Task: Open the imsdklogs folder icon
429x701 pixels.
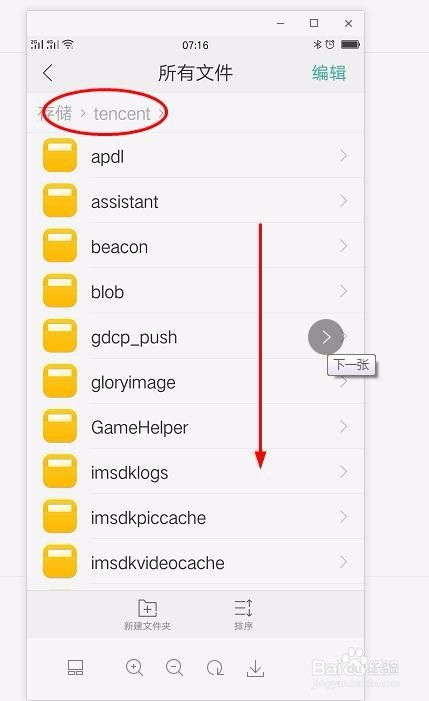Action: (60, 471)
